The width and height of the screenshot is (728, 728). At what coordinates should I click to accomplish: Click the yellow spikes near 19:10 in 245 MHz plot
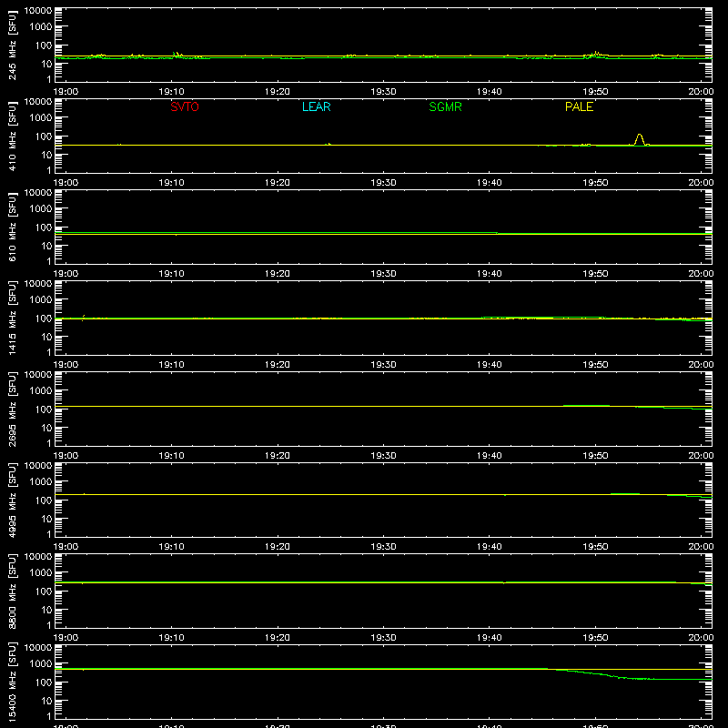[x=177, y=55]
